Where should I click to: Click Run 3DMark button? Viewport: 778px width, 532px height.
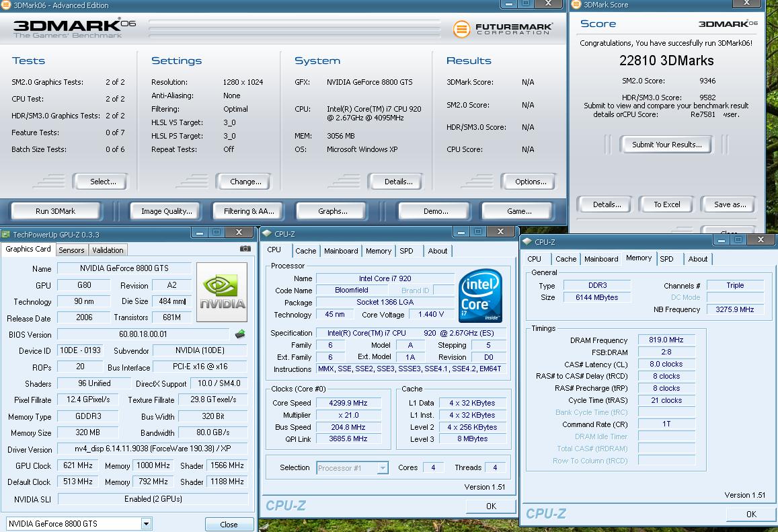[56, 211]
